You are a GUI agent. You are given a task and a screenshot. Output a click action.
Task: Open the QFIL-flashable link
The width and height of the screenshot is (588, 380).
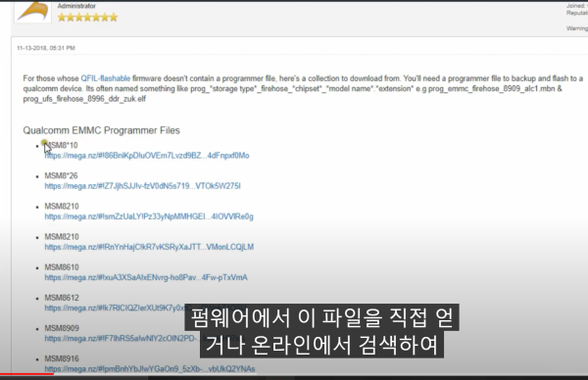(106, 78)
